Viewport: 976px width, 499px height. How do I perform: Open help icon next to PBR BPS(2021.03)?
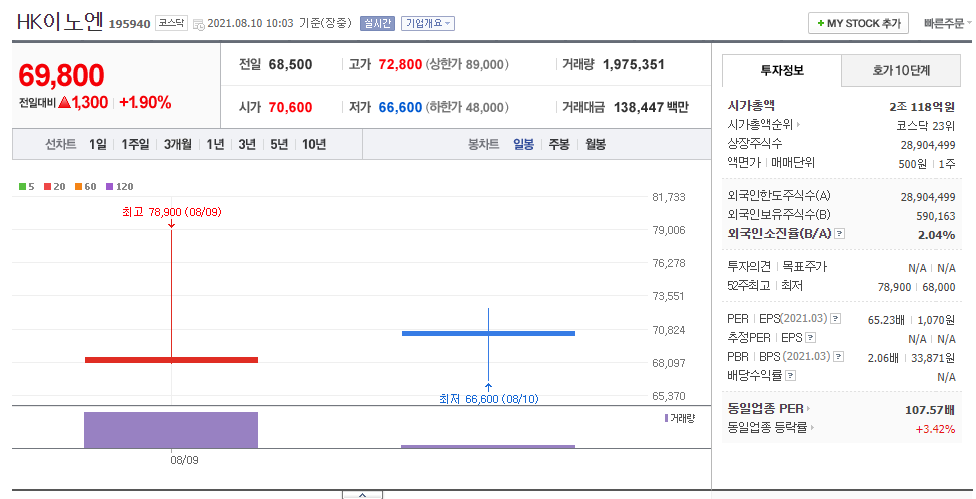point(838,357)
